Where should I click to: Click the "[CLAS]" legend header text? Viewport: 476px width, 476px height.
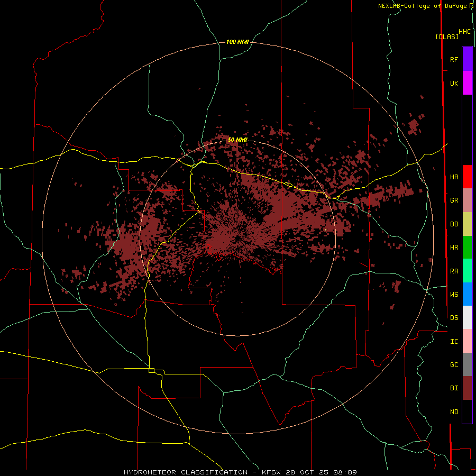click(447, 36)
